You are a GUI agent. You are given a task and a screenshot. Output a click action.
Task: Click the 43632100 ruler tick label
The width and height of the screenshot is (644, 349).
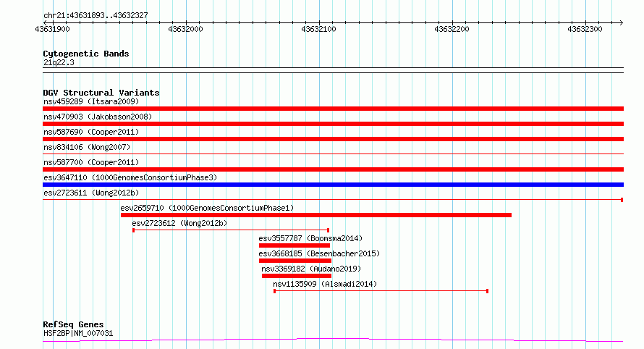pos(318,29)
